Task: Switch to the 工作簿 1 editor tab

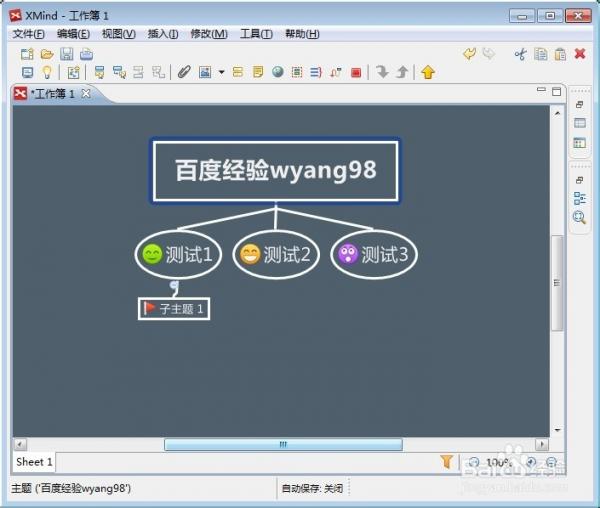Action: pyautogui.click(x=53, y=94)
